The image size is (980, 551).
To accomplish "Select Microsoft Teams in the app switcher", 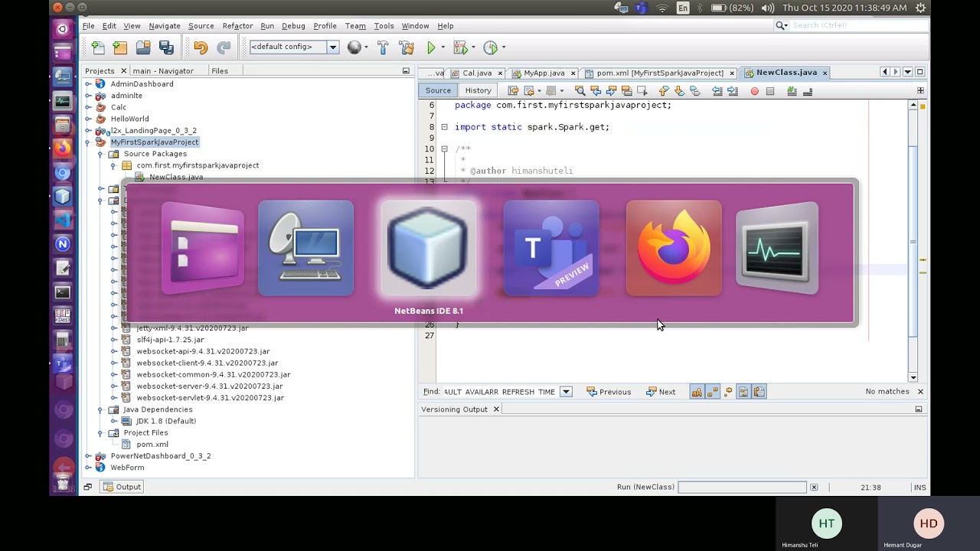I will click(x=551, y=248).
